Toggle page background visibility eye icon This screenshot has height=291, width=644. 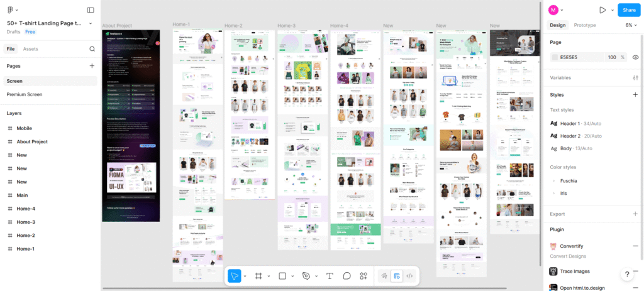click(x=635, y=57)
